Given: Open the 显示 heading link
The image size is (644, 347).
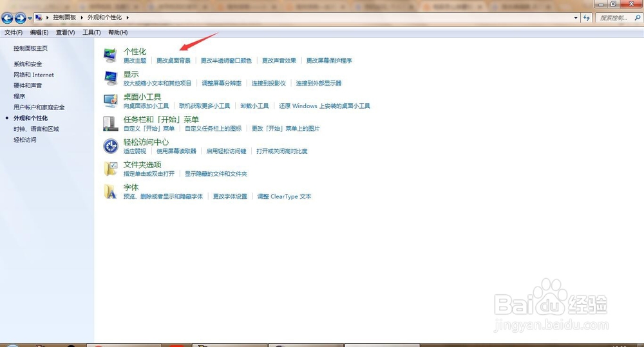Looking at the screenshot, I should coord(131,74).
